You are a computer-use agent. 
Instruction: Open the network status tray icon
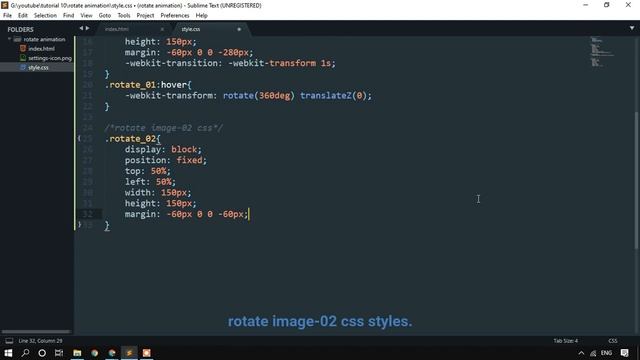point(593,353)
